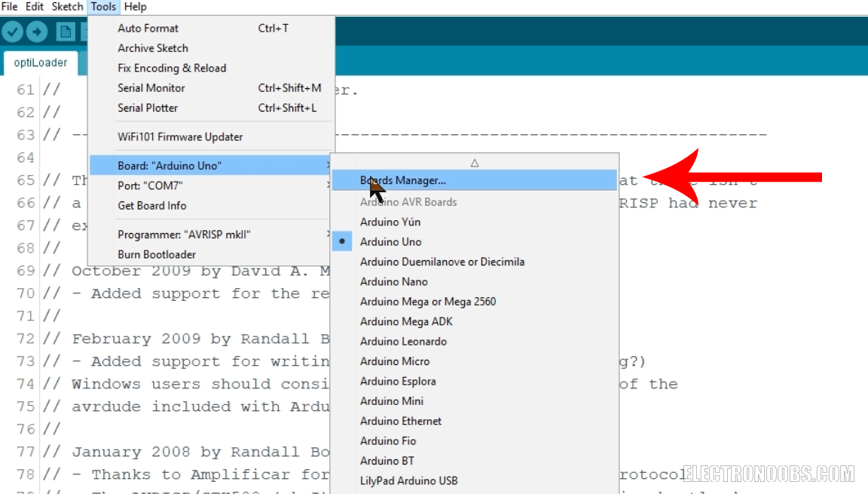Pick the Arduino Nano board
The height and width of the screenshot is (494, 868).
tap(475, 282)
